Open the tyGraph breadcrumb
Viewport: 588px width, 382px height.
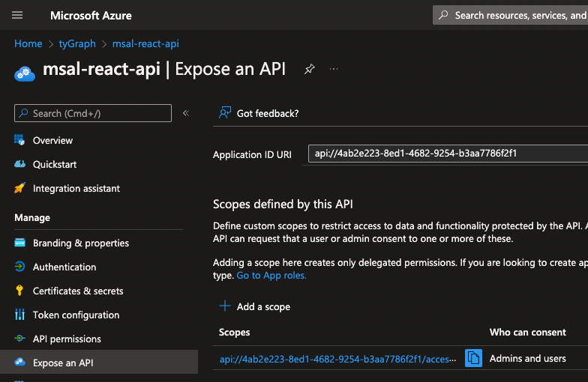click(77, 43)
